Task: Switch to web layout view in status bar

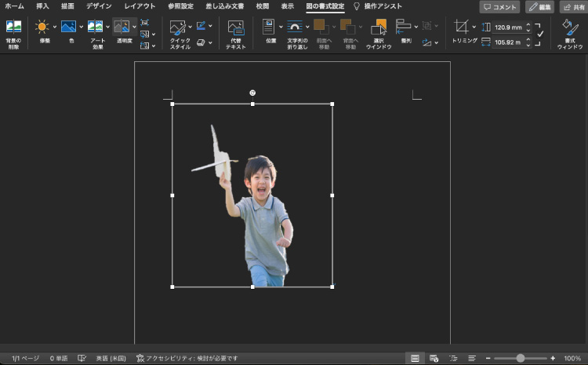Action: pos(434,358)
